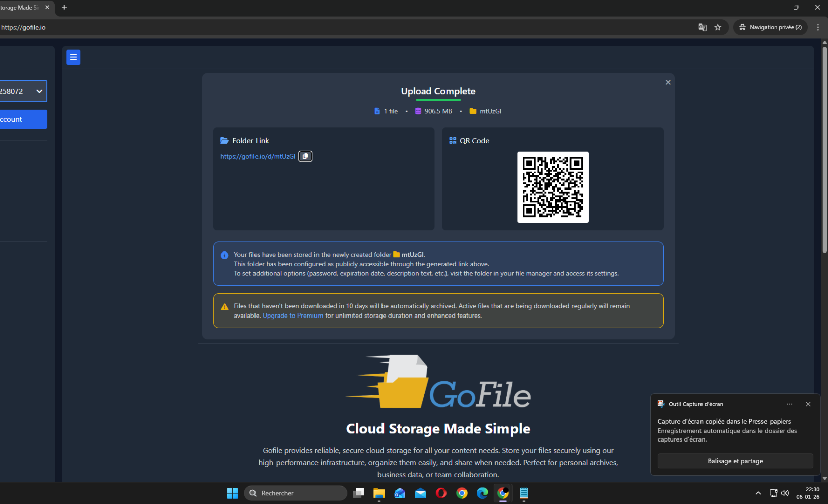This screenshot has height=504, width=828.
Task: Open the browser three-dot menu
Action: coord(818,27)
